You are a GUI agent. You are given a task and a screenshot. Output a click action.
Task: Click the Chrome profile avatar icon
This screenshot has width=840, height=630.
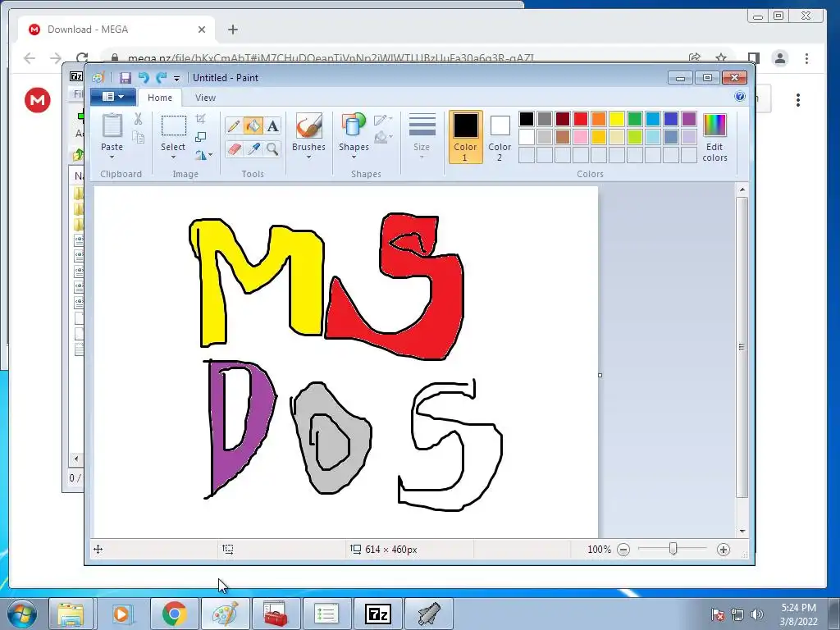(780, 58)
